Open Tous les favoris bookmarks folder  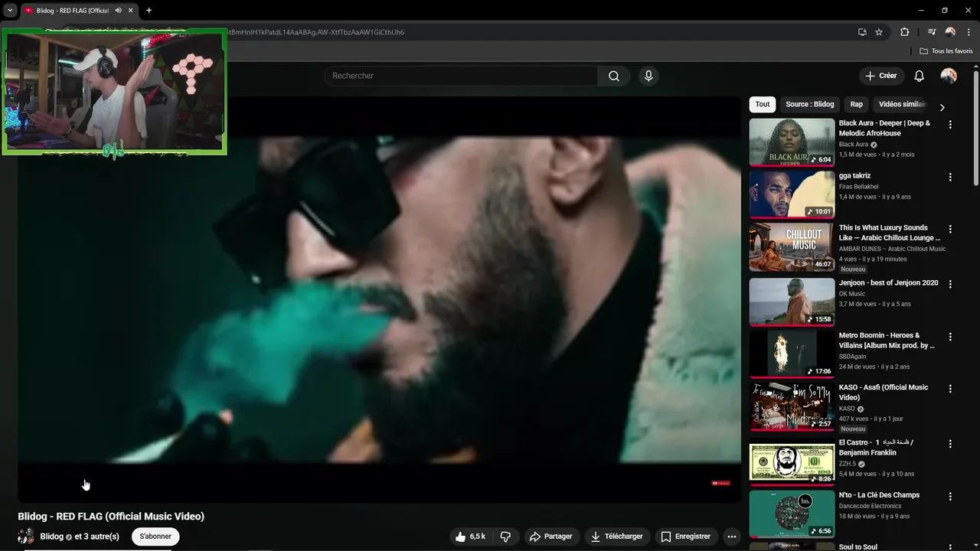click(946, 51)
